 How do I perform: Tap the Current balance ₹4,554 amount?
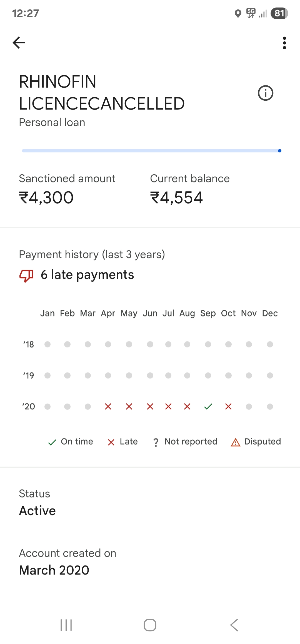click(x=176, y=198)
